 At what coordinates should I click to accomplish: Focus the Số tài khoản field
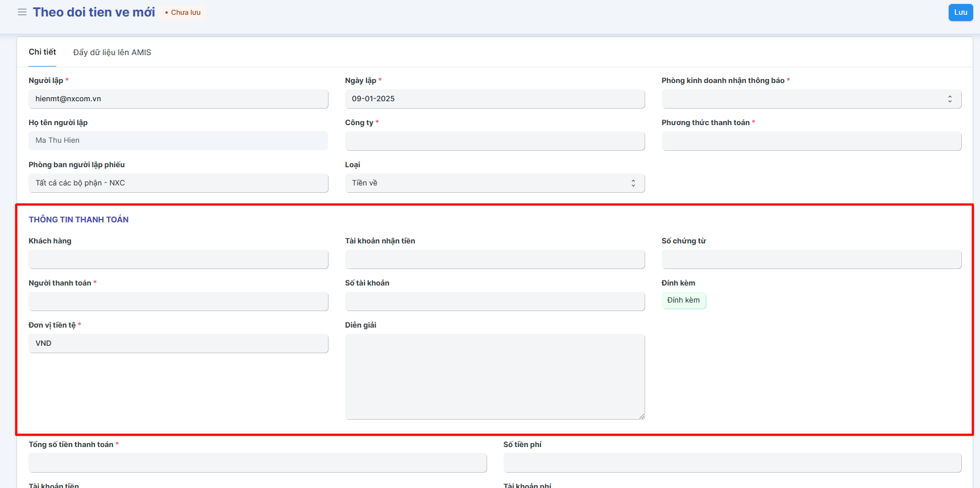point(495,301)
